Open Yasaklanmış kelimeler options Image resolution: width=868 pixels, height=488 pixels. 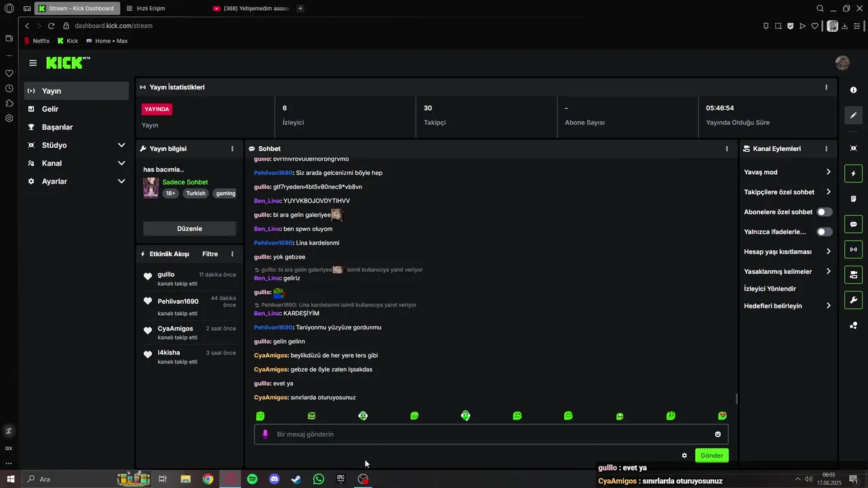click(787, 272)
